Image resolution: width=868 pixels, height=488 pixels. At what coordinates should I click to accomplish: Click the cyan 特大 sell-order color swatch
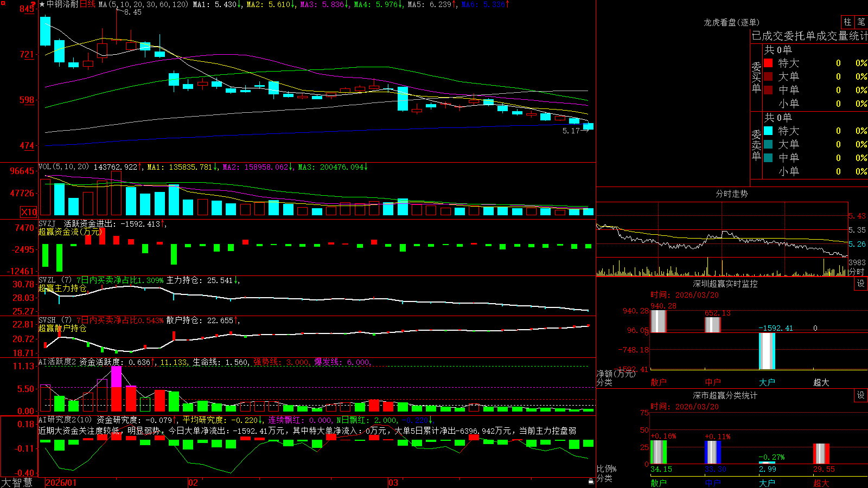pos(768,131)
